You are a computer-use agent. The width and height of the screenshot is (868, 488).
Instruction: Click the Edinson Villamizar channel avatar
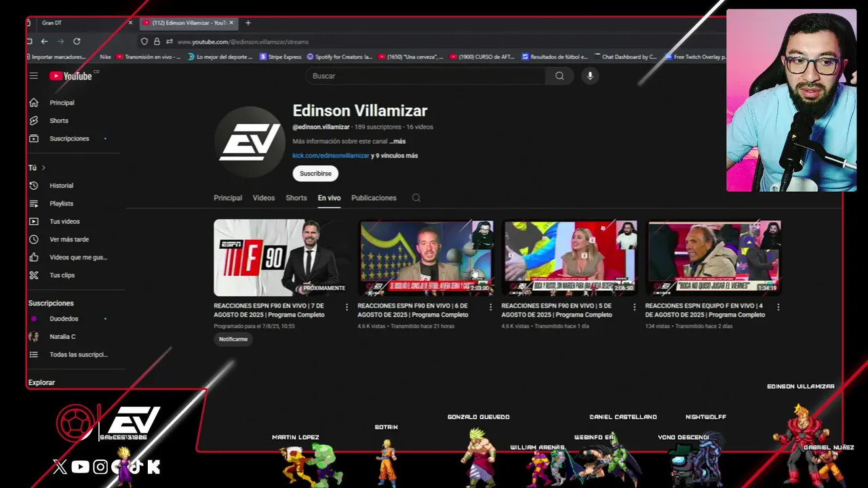tap(250, 142)
